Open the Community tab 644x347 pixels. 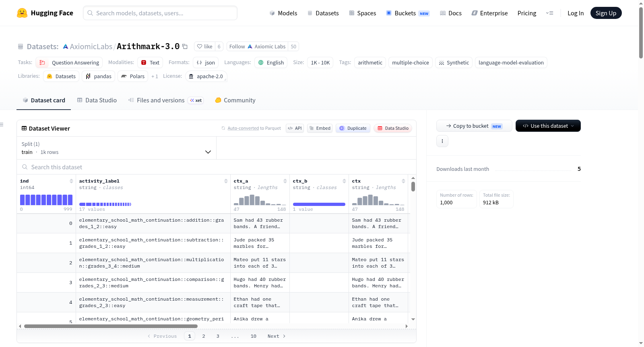(x=235, y=100)
